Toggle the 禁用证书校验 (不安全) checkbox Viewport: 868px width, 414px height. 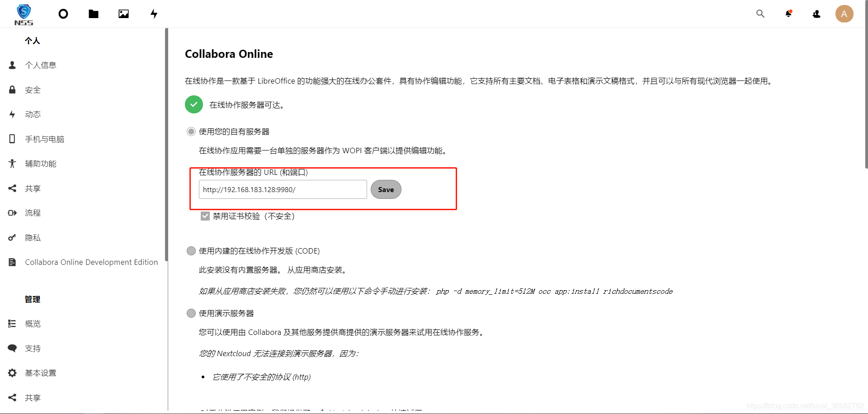(x=205, y=216)
